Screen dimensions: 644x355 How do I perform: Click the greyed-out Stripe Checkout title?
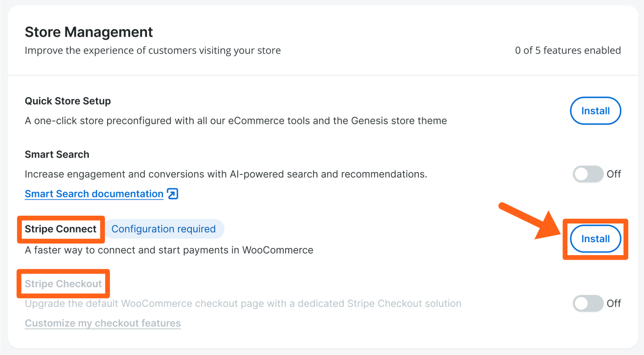[63, 284]
